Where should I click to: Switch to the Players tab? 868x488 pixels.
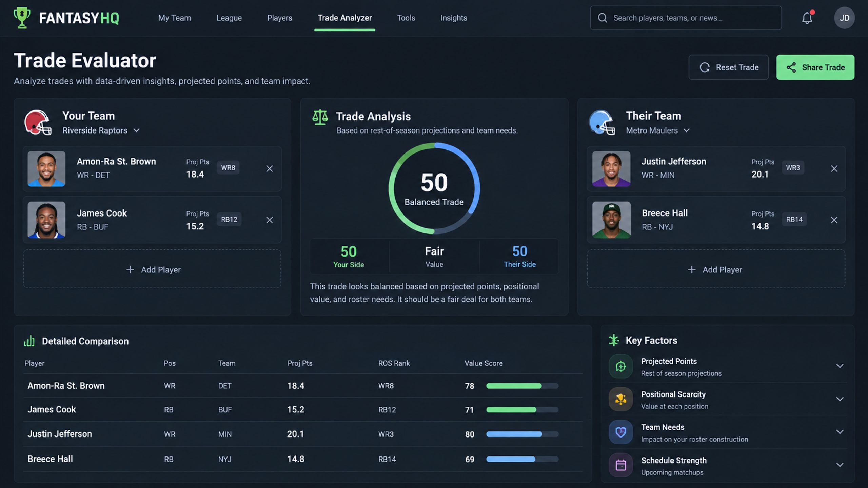point(279,18)
